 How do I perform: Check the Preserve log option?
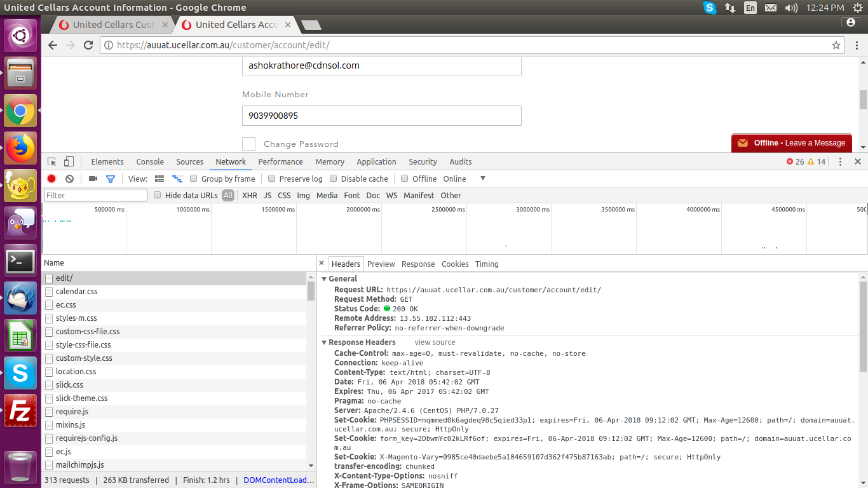point(273,179)
